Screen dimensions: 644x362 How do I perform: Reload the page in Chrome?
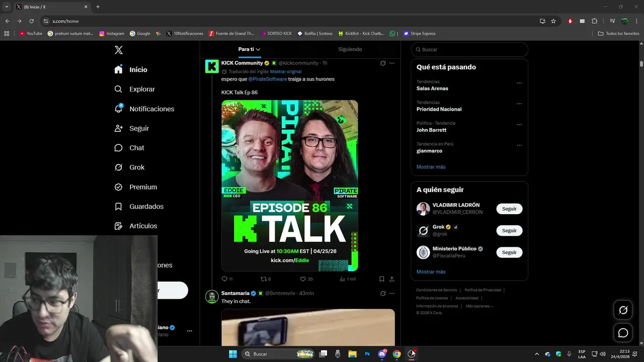[31, 21]
